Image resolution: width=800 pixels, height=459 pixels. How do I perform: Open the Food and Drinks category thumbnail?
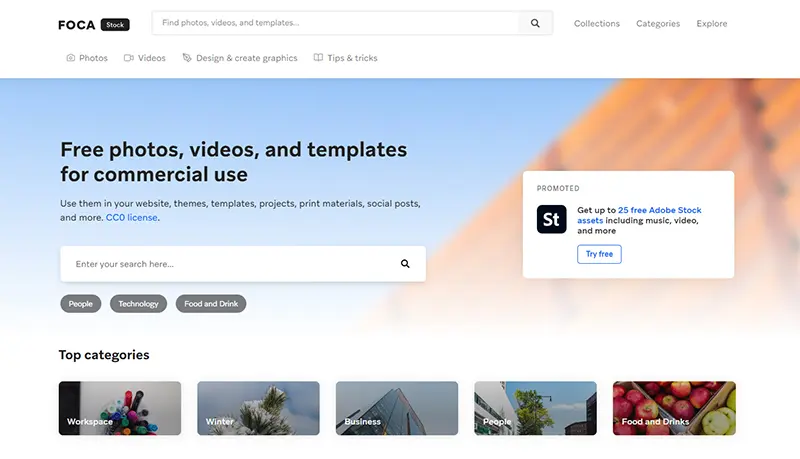coord(674,408)
